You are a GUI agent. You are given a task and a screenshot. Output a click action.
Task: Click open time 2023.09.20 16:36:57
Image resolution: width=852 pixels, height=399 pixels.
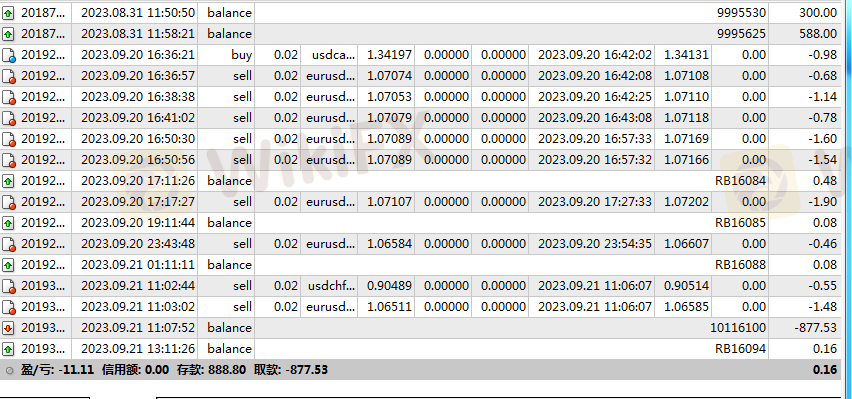(138, 76)
